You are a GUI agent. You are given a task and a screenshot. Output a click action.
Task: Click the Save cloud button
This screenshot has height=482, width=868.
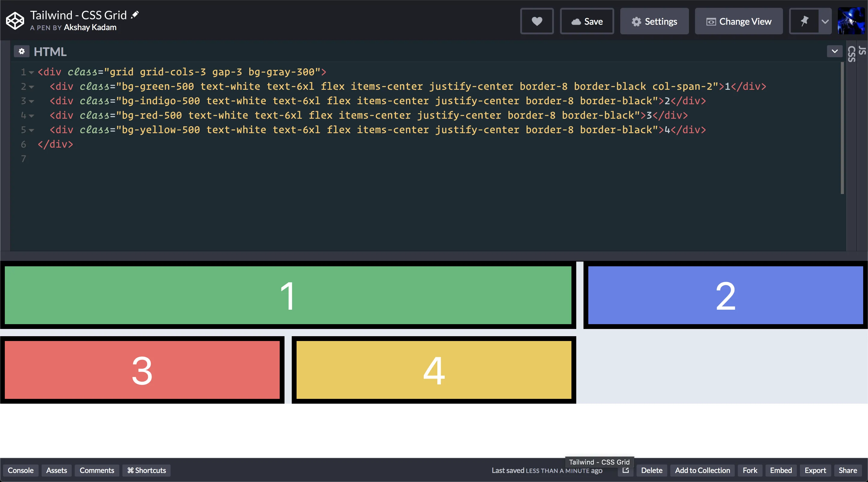pyautogui.click(x=587, y=21)
